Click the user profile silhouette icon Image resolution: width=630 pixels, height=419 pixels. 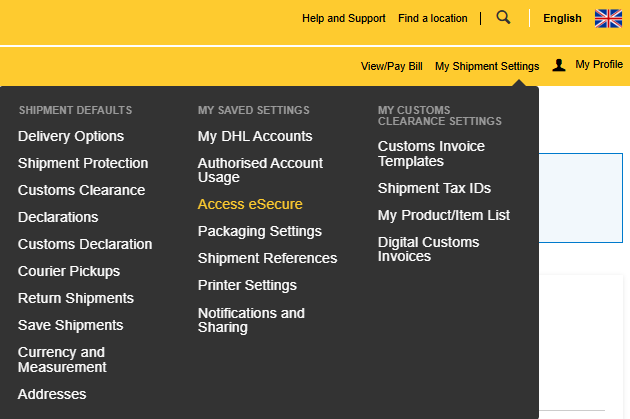(558, 65)
